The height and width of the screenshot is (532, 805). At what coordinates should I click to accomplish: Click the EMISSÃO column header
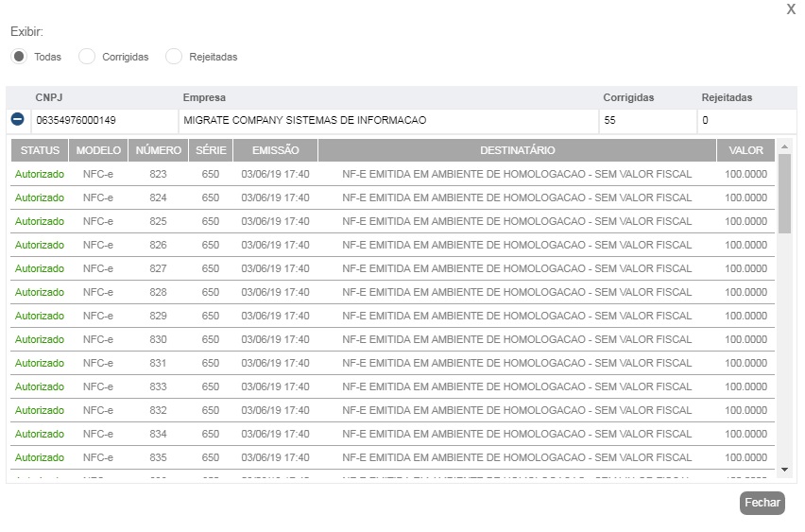pyautogui.click(x=275, y=150)
